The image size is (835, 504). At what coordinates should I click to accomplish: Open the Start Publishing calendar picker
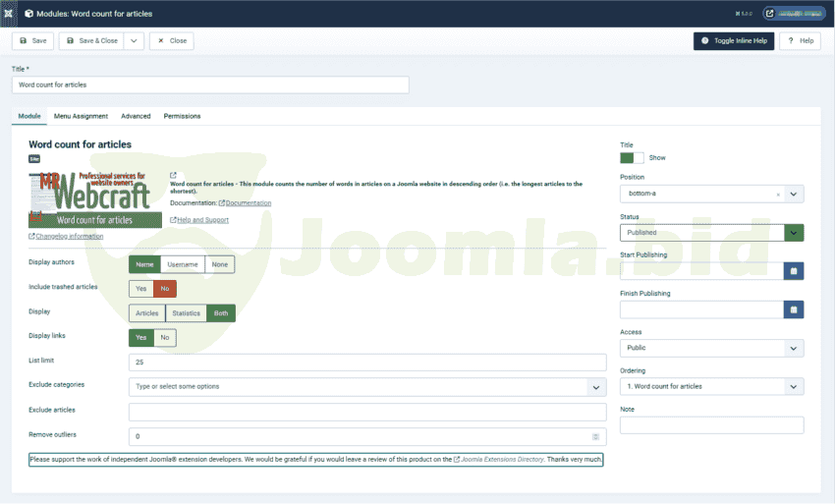[x=794, y=270]
